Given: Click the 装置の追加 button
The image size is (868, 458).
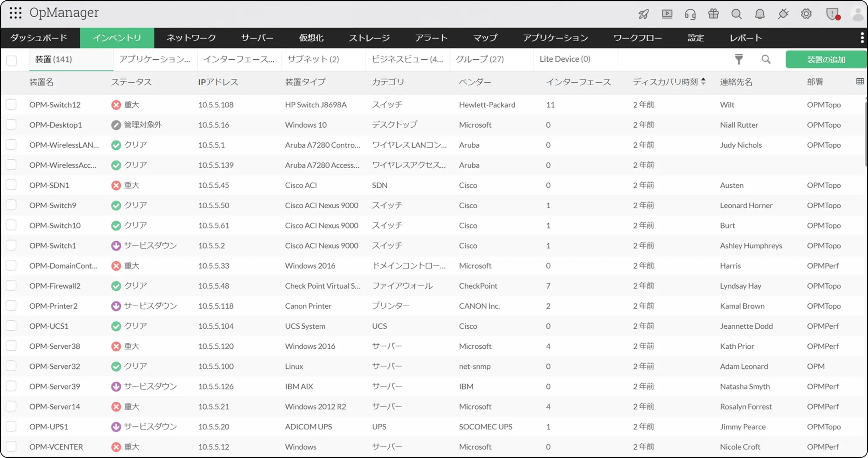Looking at the screenshot, I should coord(826,60).
